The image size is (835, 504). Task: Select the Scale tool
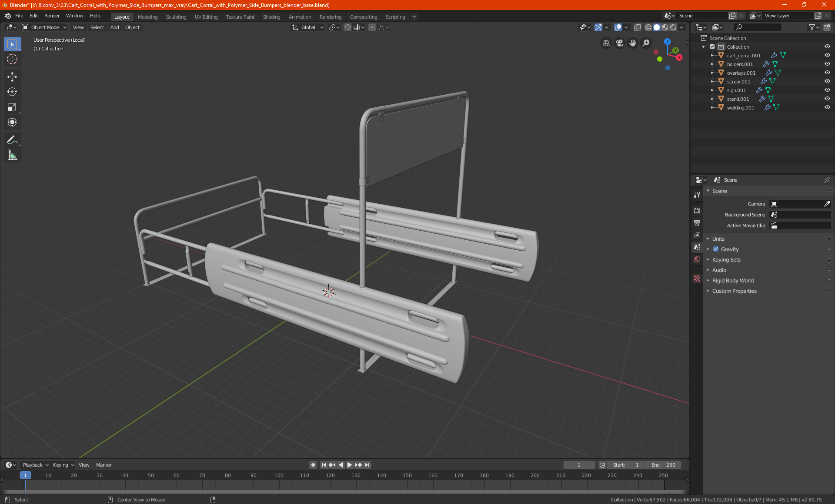click(x=12, y=107)
